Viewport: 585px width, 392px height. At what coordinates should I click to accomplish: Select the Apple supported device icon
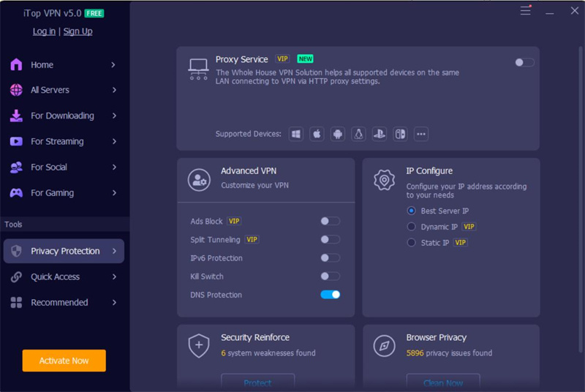[317, 134]
